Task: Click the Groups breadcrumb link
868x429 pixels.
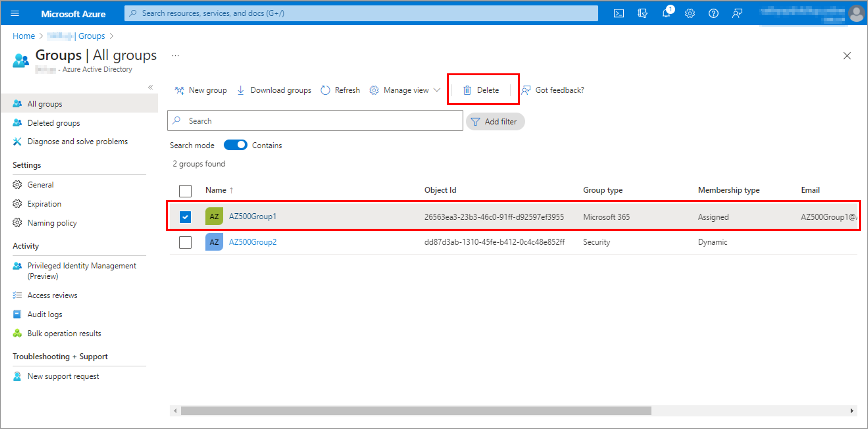Action: 91,36
